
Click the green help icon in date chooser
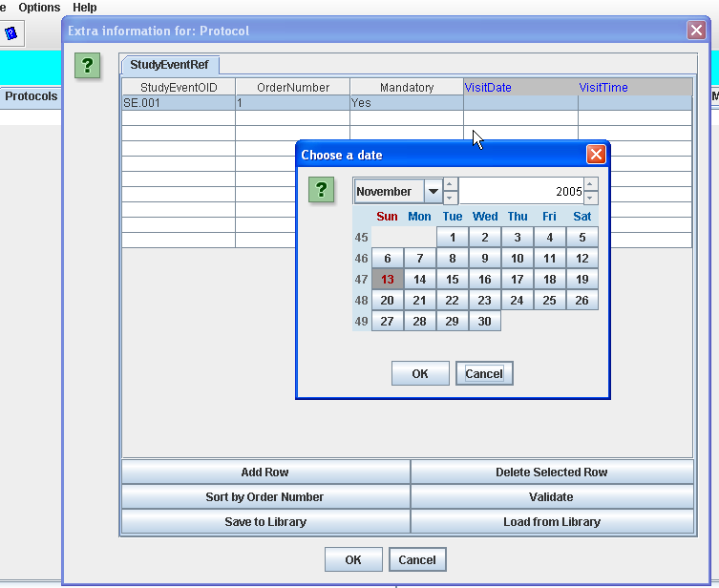point(322,190)
